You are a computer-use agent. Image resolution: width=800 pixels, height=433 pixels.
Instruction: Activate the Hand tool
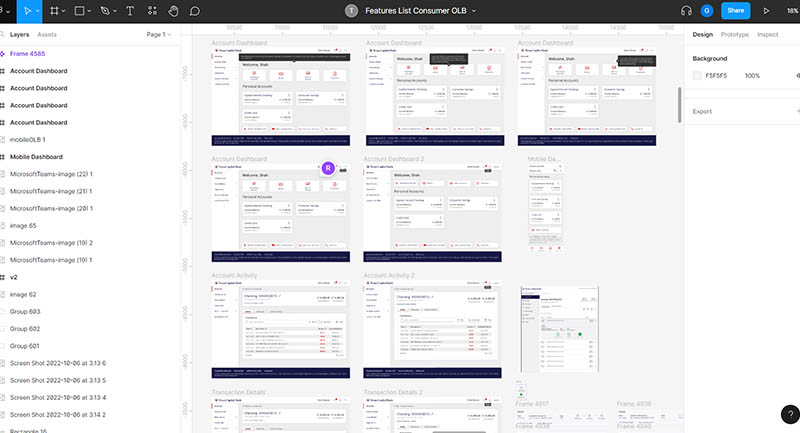coord(172,11)
